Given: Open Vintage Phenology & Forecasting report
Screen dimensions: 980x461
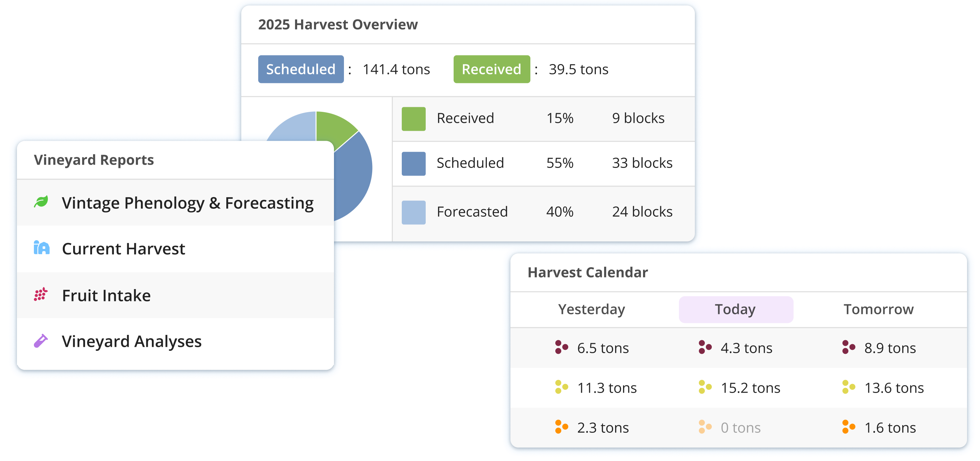Looking at the screenshot, I should pyautogui.click(x=187, y=203).
